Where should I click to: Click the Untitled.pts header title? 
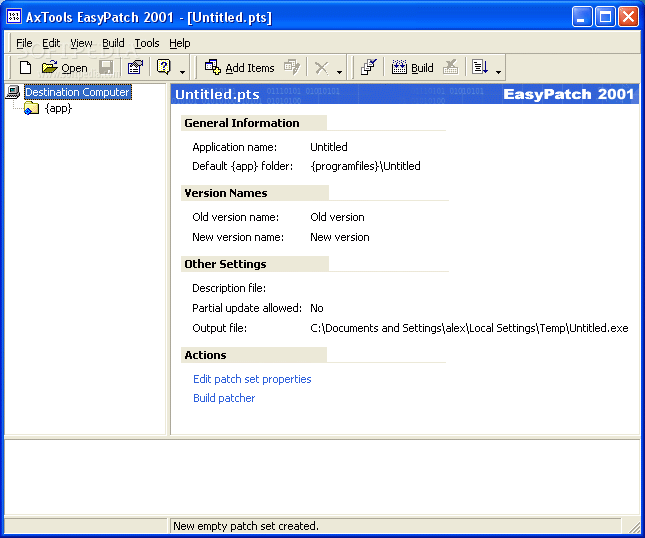coord(217,94)
